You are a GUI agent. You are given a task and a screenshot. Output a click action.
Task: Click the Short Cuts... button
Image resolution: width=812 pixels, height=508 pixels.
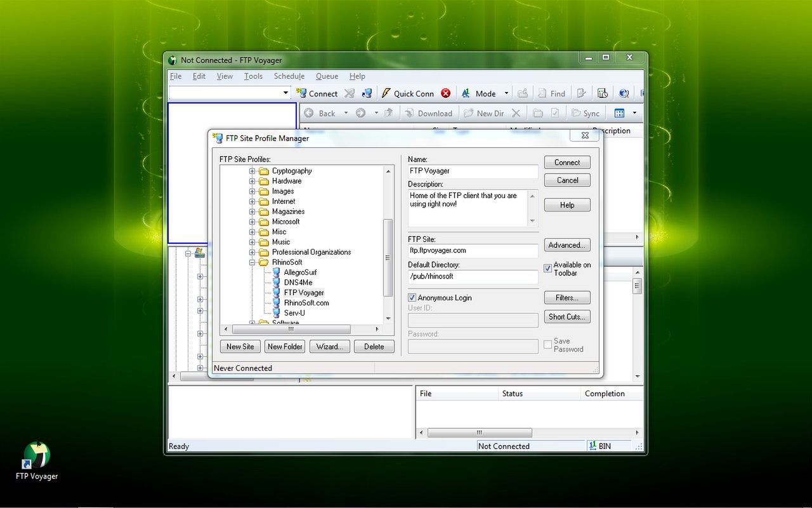pyautogui.click(x=567, y=317)
